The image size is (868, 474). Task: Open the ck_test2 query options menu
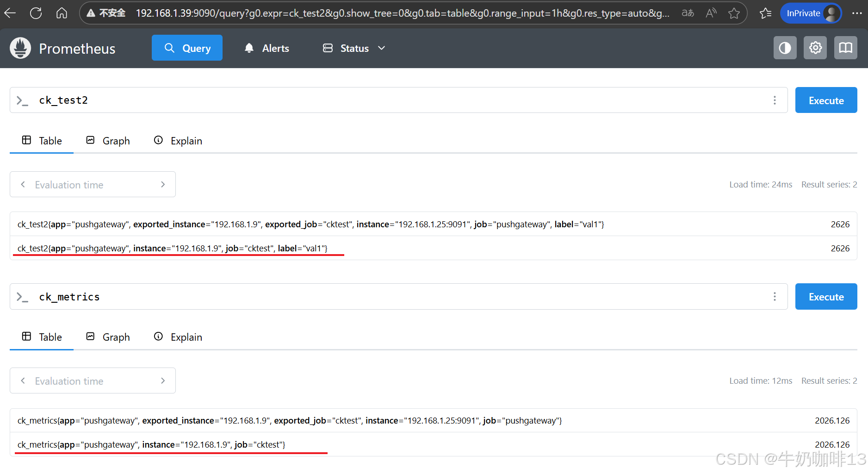point(775,100)
